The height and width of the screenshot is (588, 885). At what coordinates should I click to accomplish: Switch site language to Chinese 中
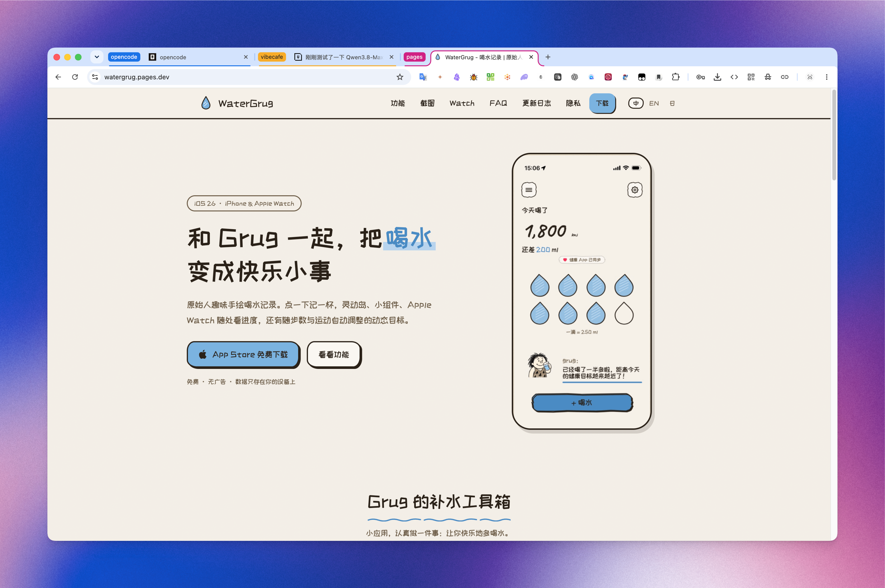(636, 103)
